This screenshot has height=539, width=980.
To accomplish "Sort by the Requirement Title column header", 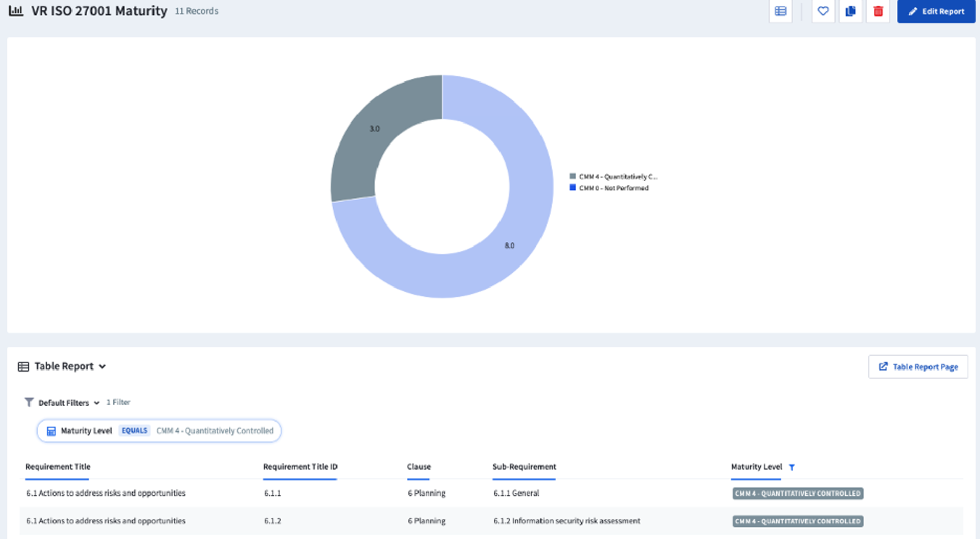I will click(x=57, y=467).
